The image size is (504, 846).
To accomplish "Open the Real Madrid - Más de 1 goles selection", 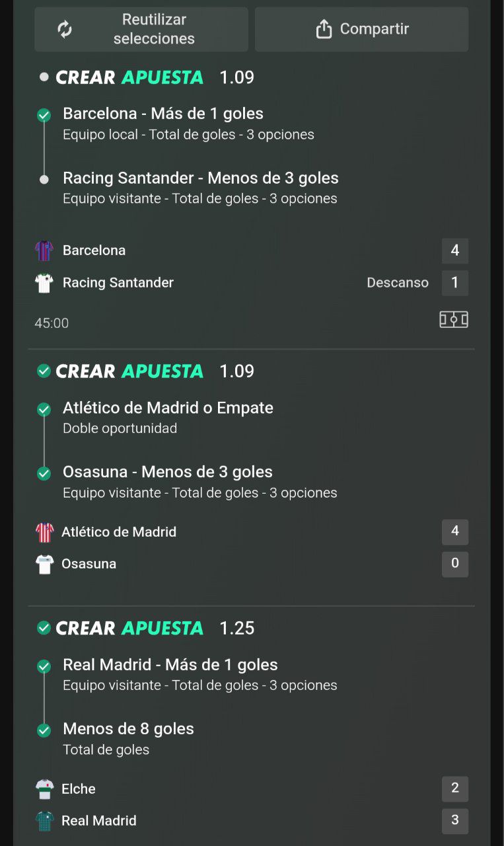I will [x=199, y=674].
